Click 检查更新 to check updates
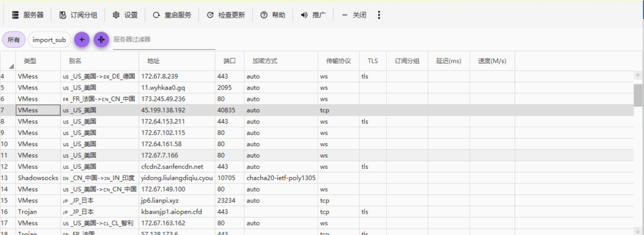644x235 pixels. (x=226, y=15)
